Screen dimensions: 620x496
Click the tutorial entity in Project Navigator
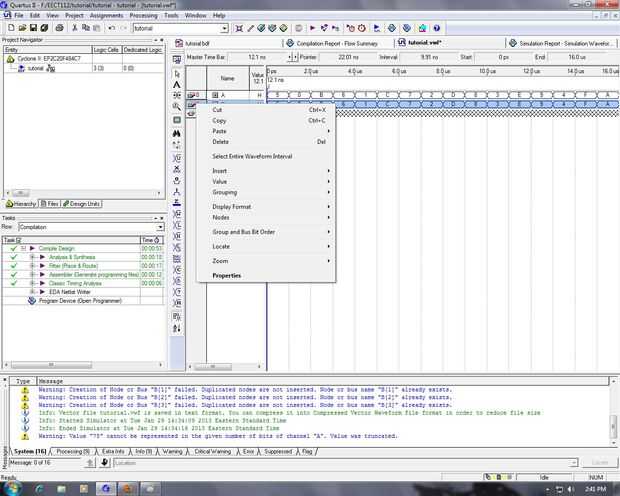pyautogui.click(x=36, y=68)
